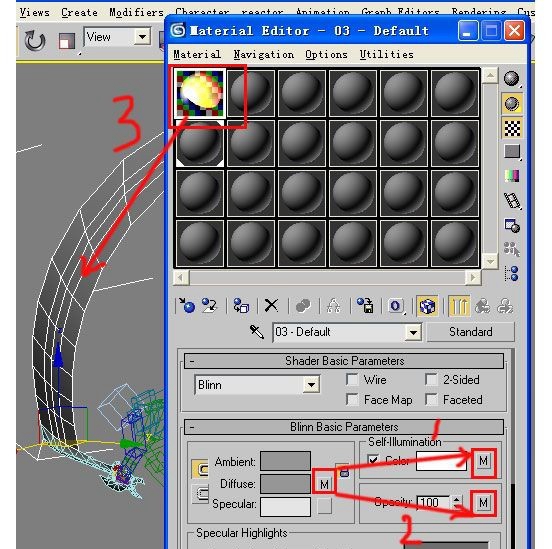
Task: Enable the 2-Sided checkbox
Action: coord(431,380)
